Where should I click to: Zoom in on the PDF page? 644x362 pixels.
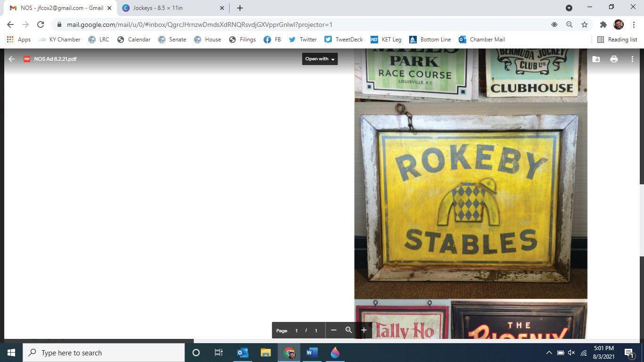tap(364, 330)
